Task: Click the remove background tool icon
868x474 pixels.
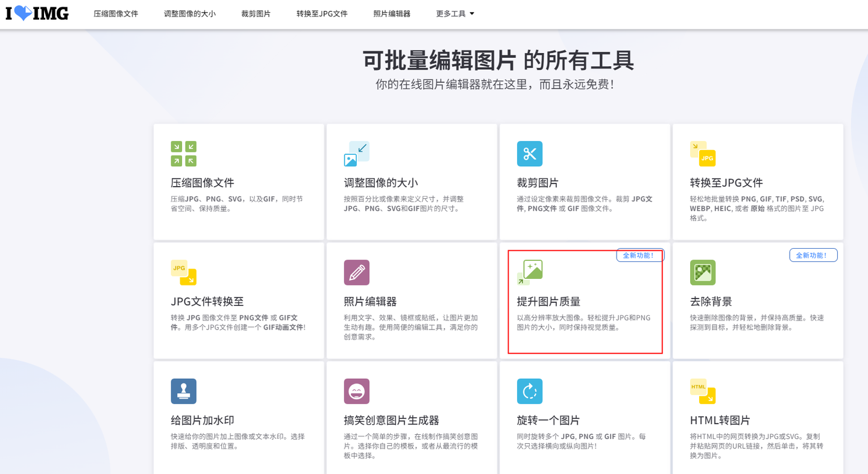Action: (702, 272)
